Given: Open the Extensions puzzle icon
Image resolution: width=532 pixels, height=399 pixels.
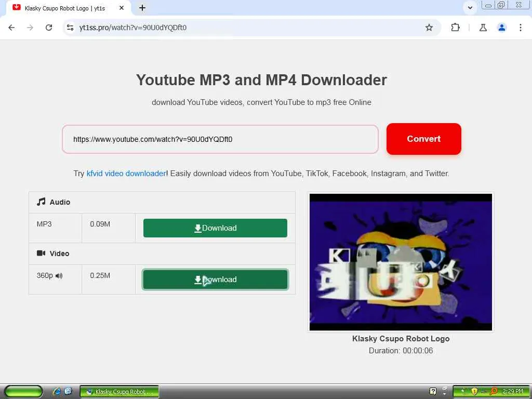Looking at the screenshot, I should click(455, 28).
